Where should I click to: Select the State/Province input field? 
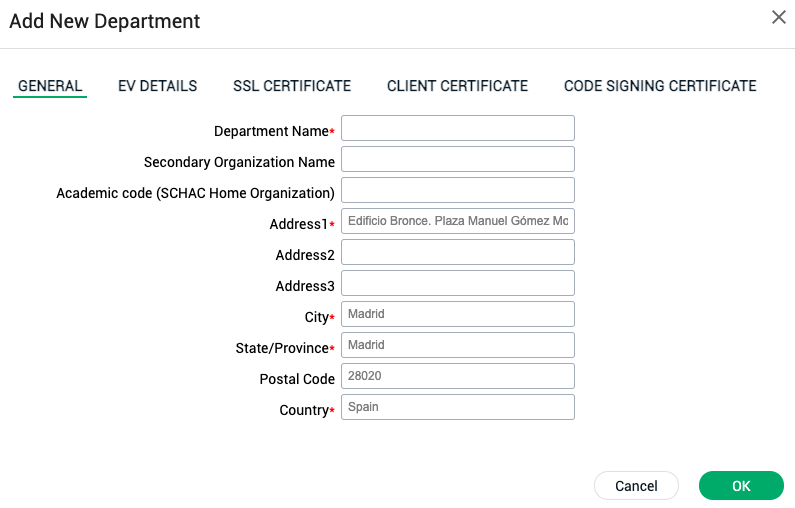[x=458, y=345]
